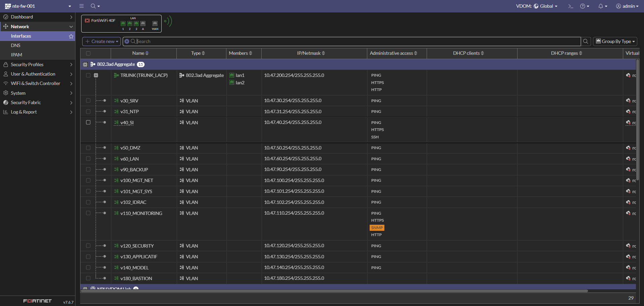Open the top bar search icon
Image resolution: width=644 pixels, height=306 pixels.
coord(95,6)
